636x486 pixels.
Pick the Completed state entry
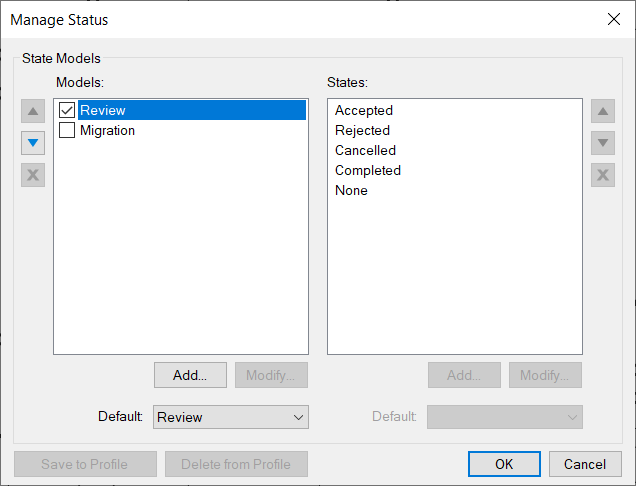[x=368, y=171]
